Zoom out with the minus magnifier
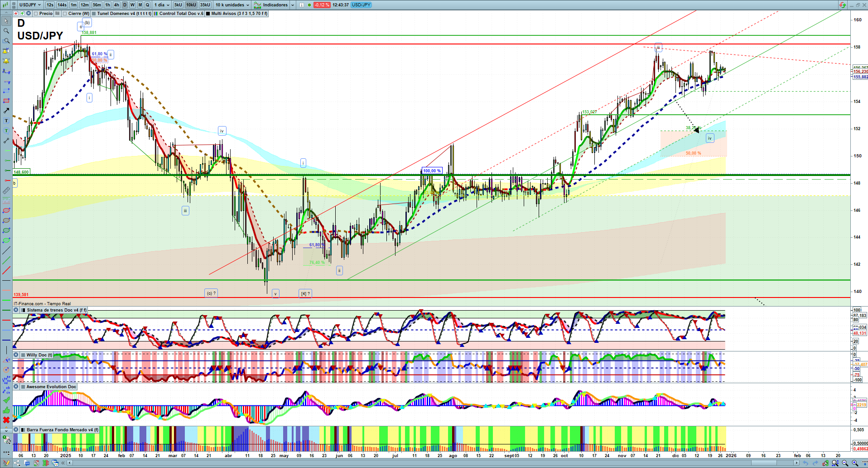The height and width of the screenshot is (468, 868). (x=845, y=463)
